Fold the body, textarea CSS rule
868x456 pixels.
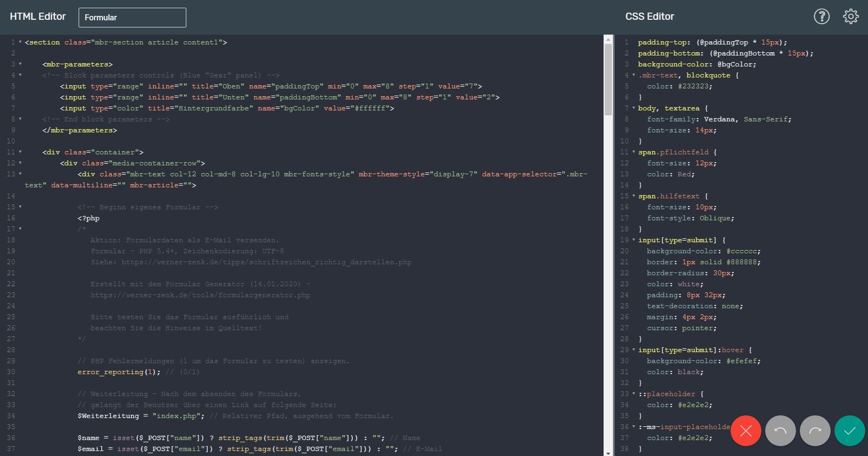point(633,108)
